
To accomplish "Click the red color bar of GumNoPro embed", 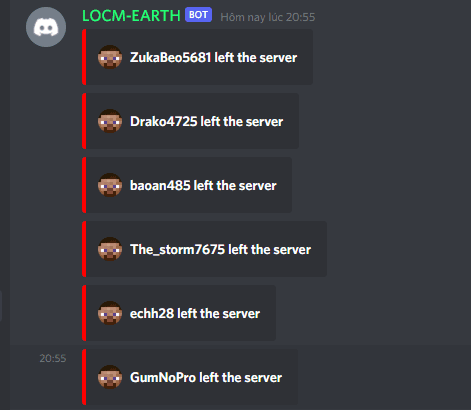I will tap(84, 377).
